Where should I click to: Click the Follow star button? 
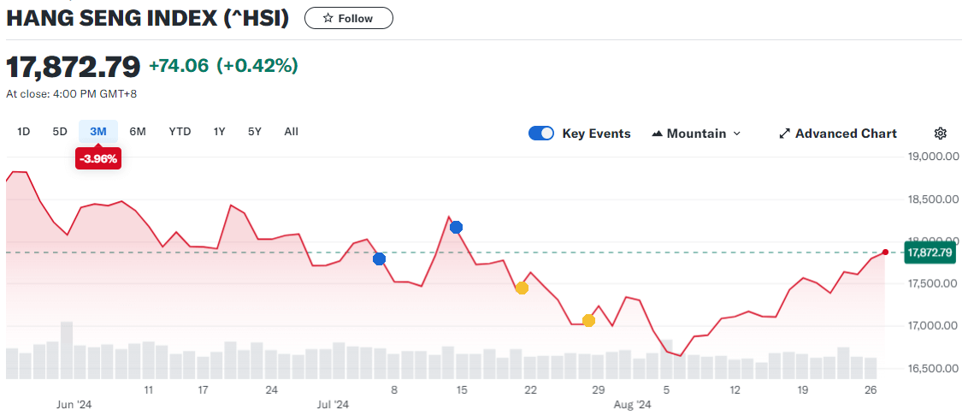click(x=349, y=18)
